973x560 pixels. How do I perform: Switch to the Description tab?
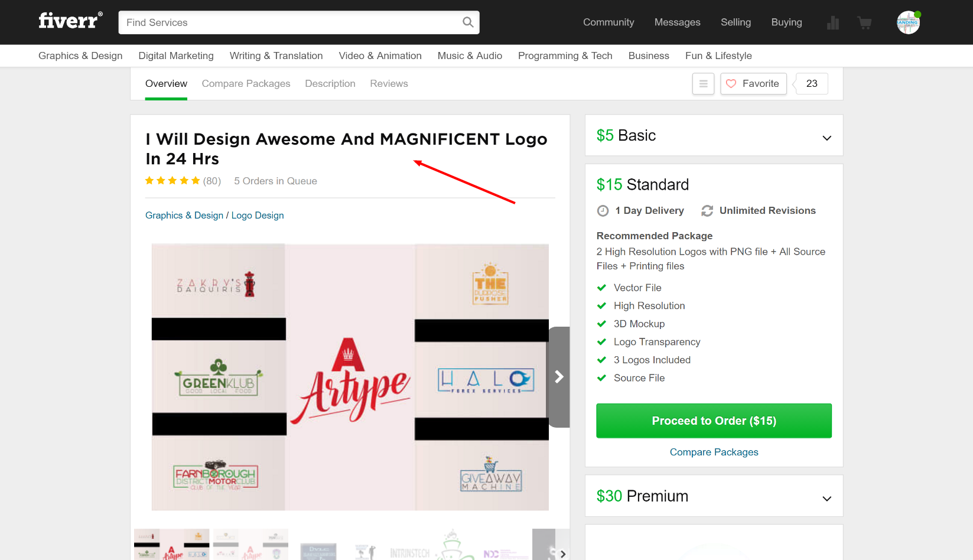(x=330, y=84)
